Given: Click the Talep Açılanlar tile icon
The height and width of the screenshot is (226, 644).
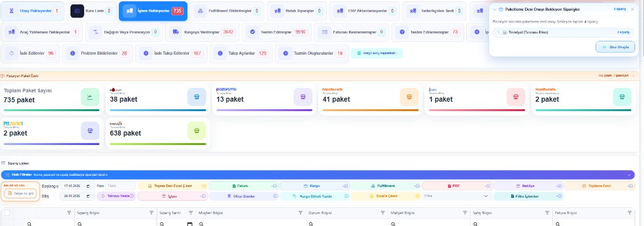Looking at the screenshot, I should pyautogui.click(x=220, y=53).
